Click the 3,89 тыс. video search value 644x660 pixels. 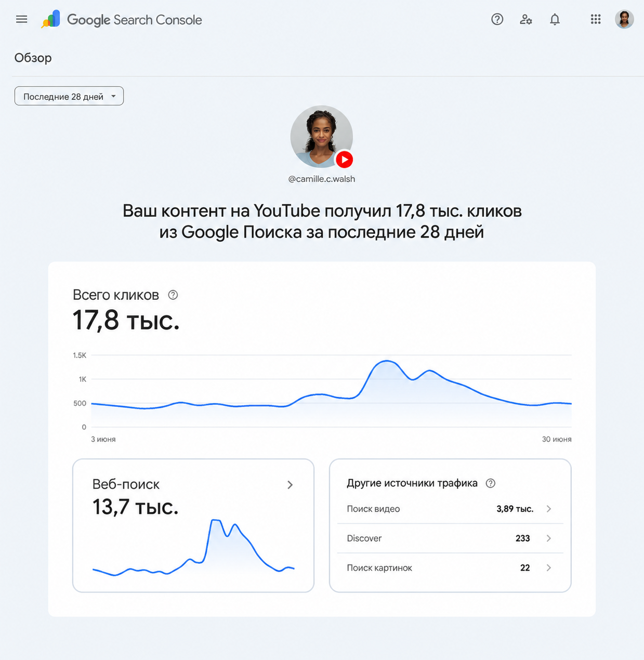(515, 509)
